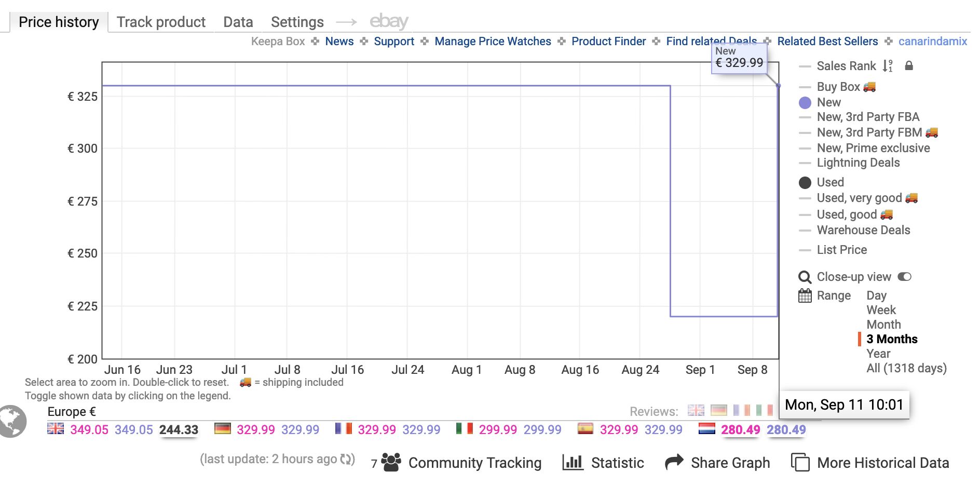Open Community Tracking people icon
This screenshot has width=980, height=486.
tap(391, 462)
